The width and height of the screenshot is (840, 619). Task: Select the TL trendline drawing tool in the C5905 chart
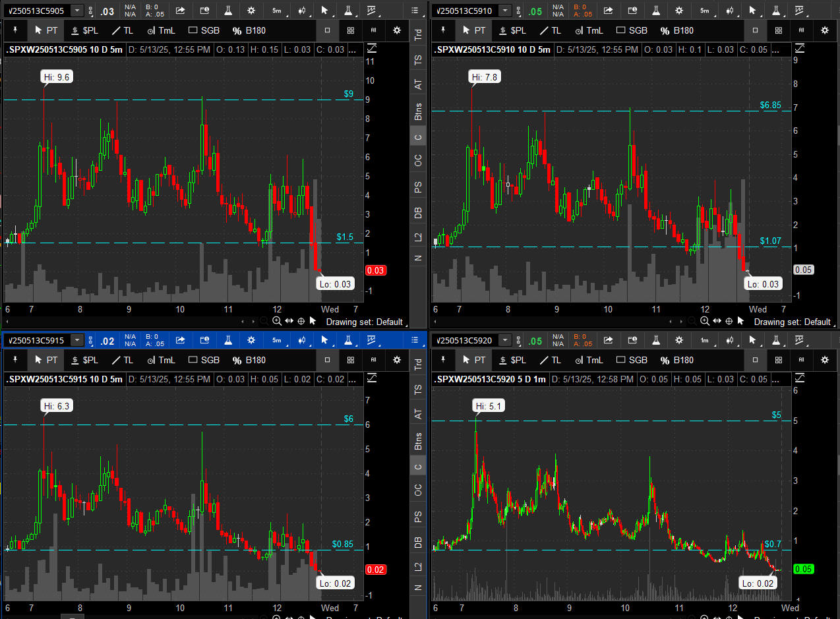123,30
